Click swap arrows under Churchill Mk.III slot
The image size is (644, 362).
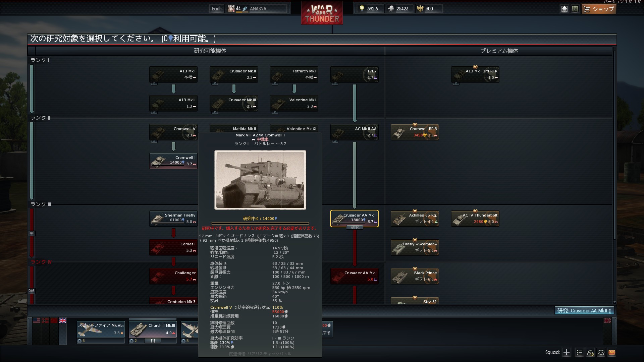(x=153, y=341)
